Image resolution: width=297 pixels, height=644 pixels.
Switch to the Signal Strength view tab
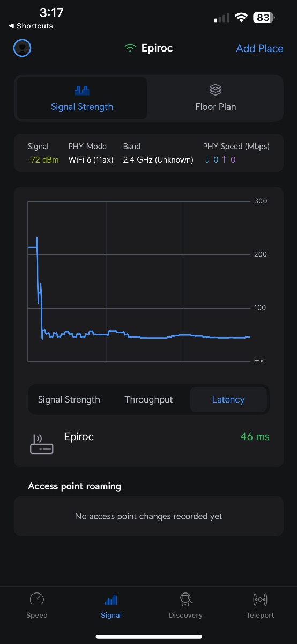[82, 98]
